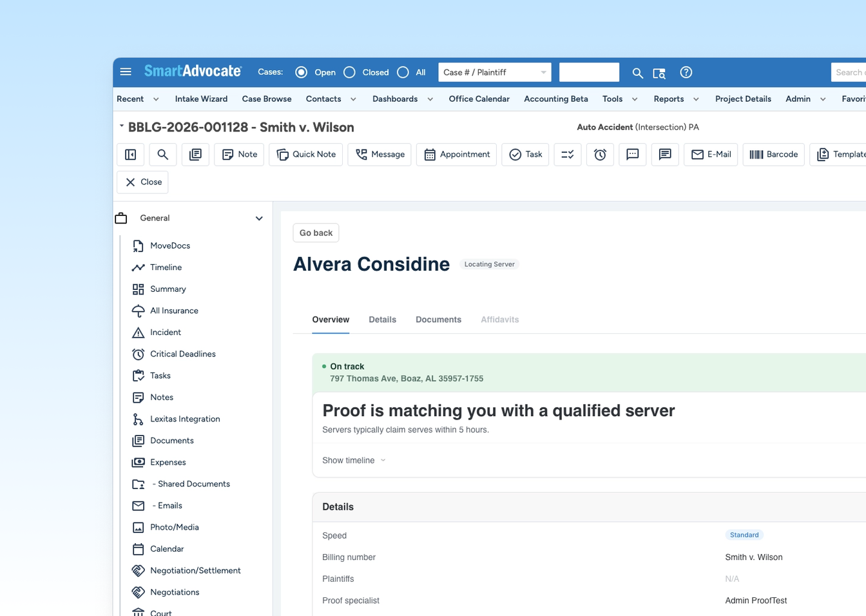Open Project Details menu item
Viewport: 866px width, 616px height.
(743, 99)
